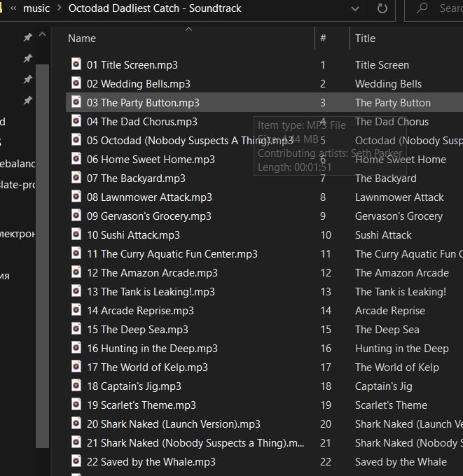
Task: Click the file icon of 07 The Backyard
Action: point(76,177)
